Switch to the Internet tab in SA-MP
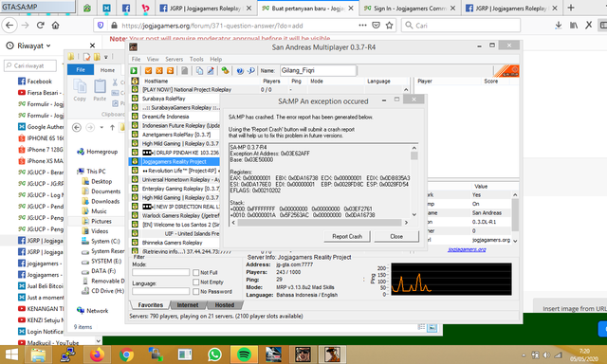Viewport: 607px width, 364px height. click(188, 305)
